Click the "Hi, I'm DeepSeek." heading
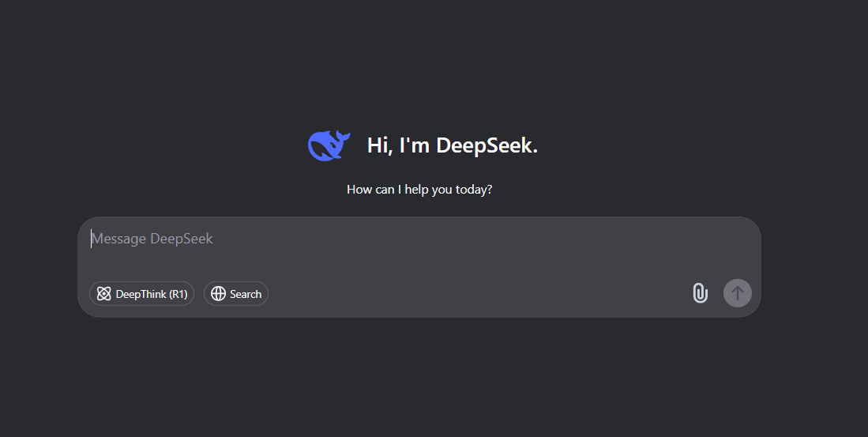Viewport: 868px width, 437px height. click(453, 145)
